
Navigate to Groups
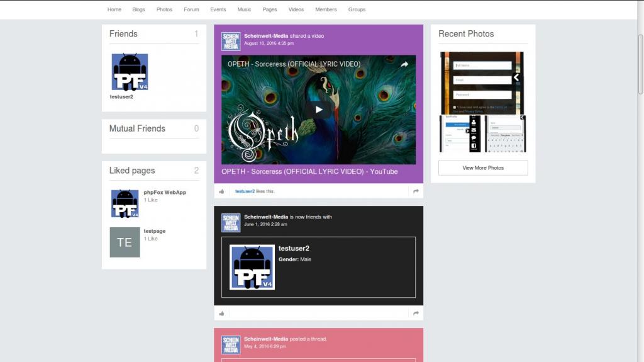click(x=357, y=9)
